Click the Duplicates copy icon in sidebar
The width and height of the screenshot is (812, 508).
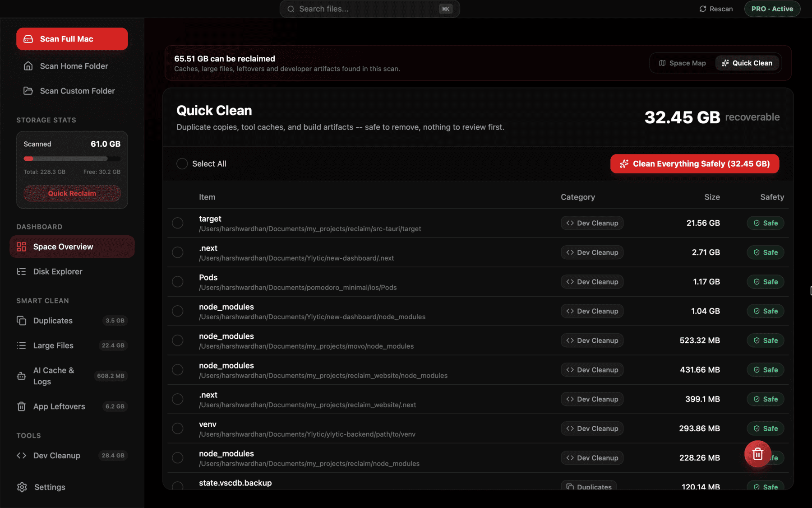[x=21, y=321]
